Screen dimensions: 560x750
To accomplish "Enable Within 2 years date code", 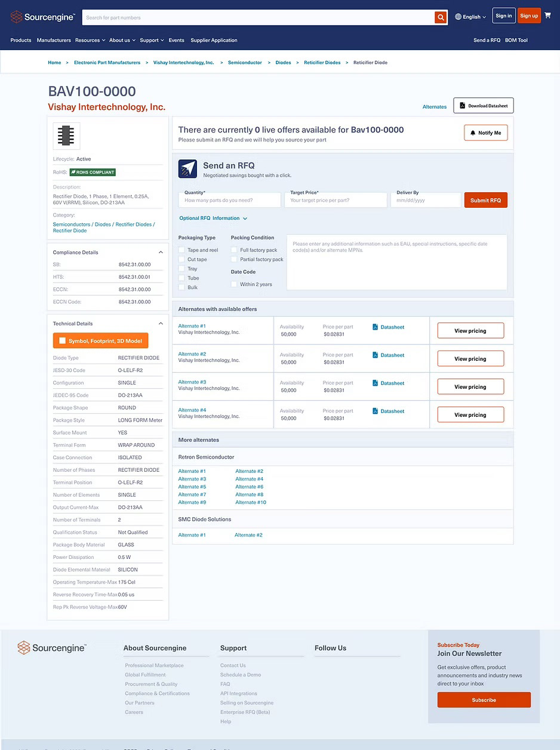I will [x=234, y=284].
